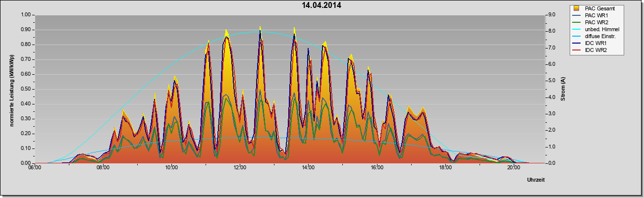The width and height of the screenshot is (644, 198).
Task: Click the 20:00 time axis label
Action: click(x=514, y=167)
